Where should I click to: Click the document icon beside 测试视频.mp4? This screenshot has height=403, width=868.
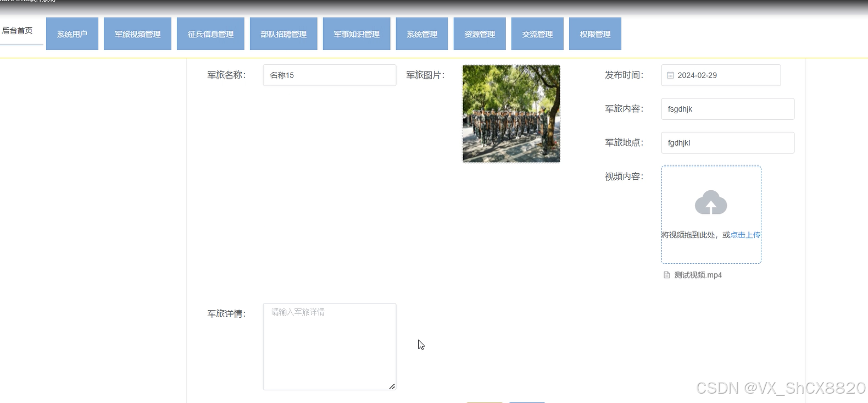(x=667, y=275)
